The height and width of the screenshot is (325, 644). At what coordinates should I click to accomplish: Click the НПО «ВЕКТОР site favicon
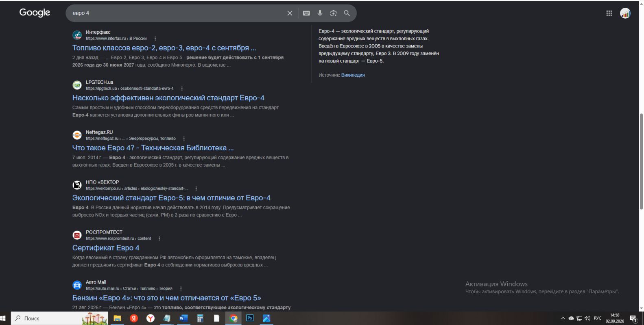tap(77, 185)
